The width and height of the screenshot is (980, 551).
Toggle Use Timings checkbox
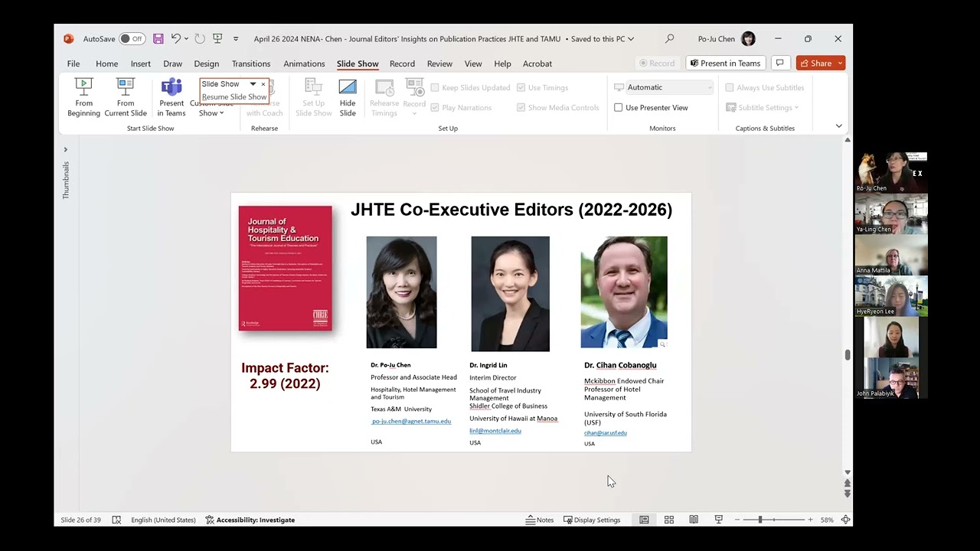pyautogui.click(x=521, y=87)
